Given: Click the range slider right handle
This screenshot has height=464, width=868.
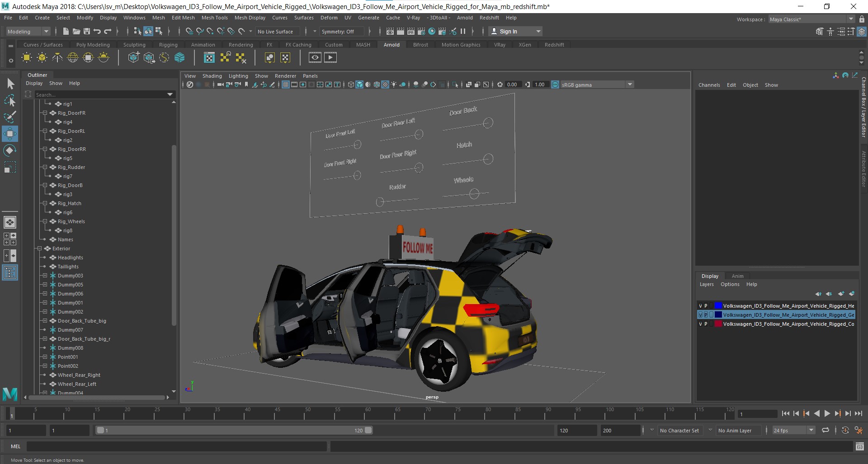Looking at the screenshot, I should click(368, 430).
